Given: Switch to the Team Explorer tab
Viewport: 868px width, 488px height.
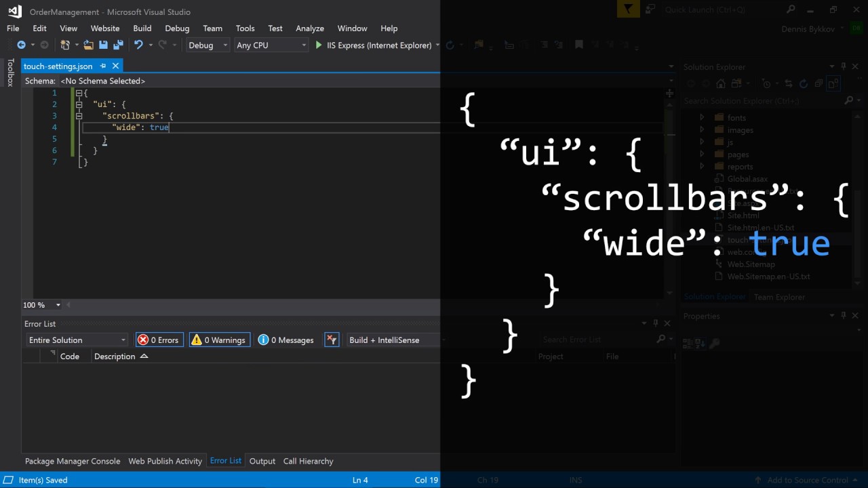Looking at the screenshot, I should [x=780, y=297].
